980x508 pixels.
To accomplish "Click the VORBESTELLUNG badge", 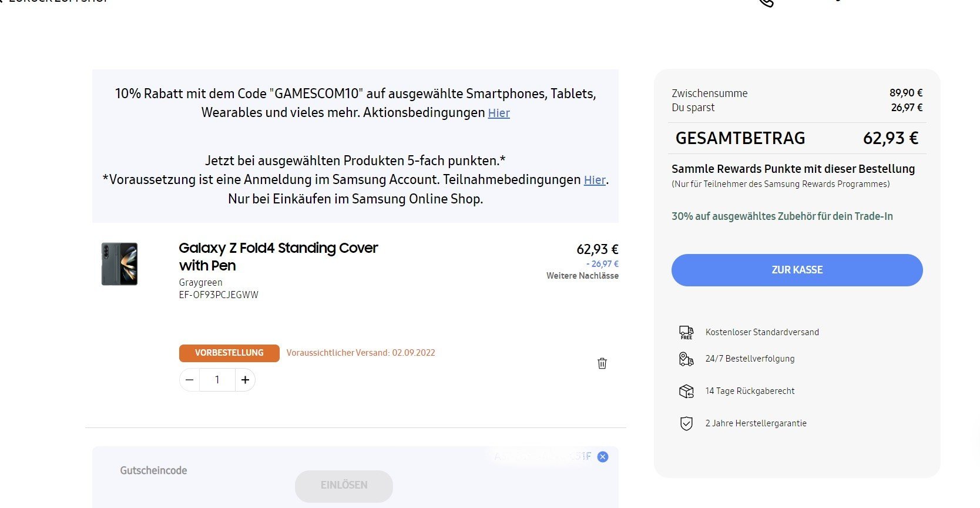I will tap(229, 353).
